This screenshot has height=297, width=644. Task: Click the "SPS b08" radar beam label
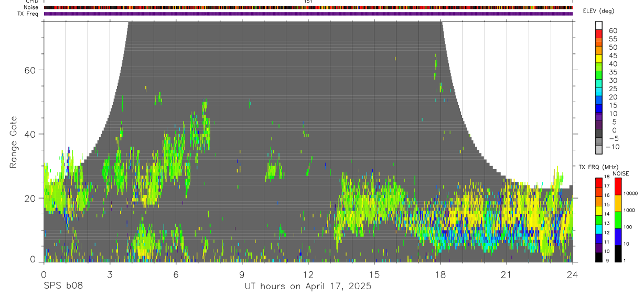pos(63,286)
